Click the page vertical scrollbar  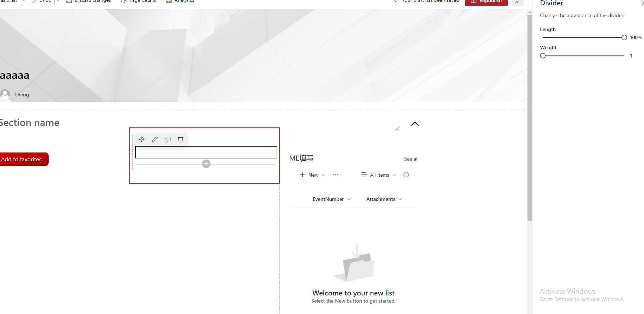pyautogui.click(x=530, y=118)
